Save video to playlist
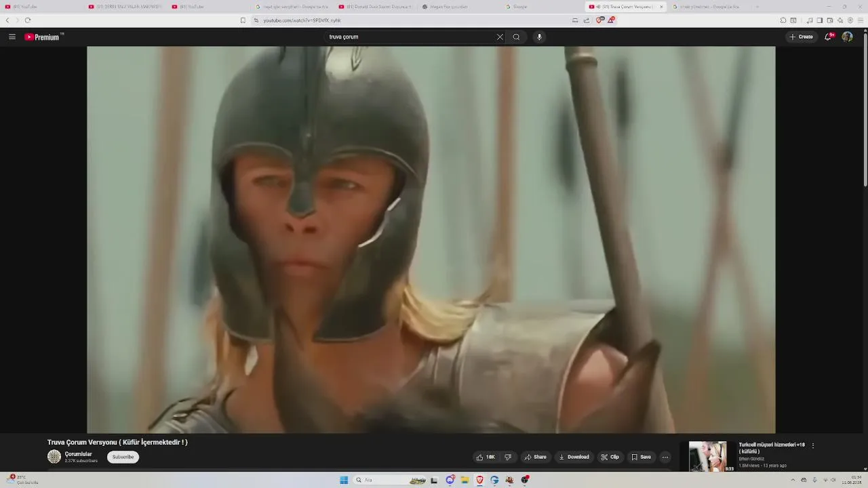The width and height of the screenshot is (868, 488). tap(641, 457)
